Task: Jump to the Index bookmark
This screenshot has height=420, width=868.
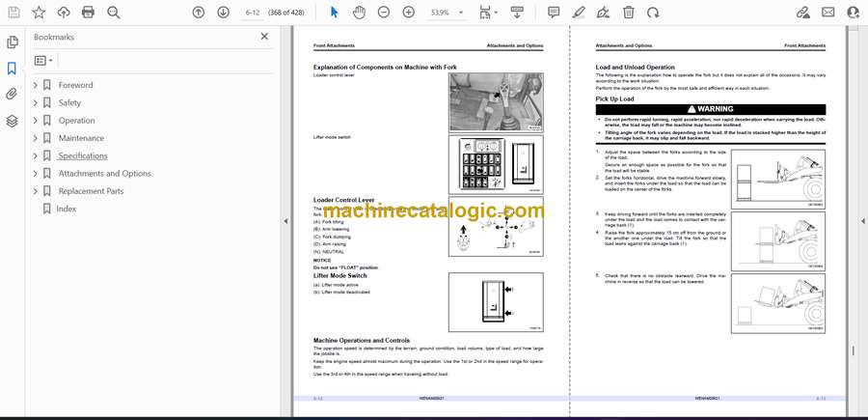Action: [x=66, y=209]
